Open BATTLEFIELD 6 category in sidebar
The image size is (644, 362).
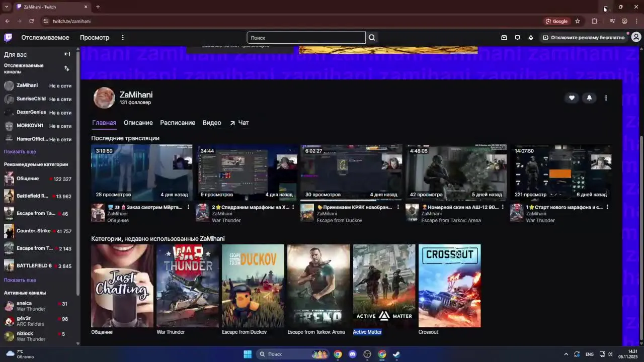click(38, 265)
